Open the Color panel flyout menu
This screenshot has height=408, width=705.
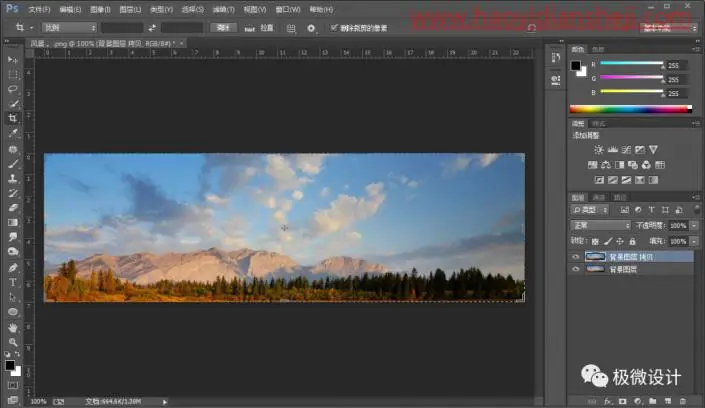[x=696, y=49]
